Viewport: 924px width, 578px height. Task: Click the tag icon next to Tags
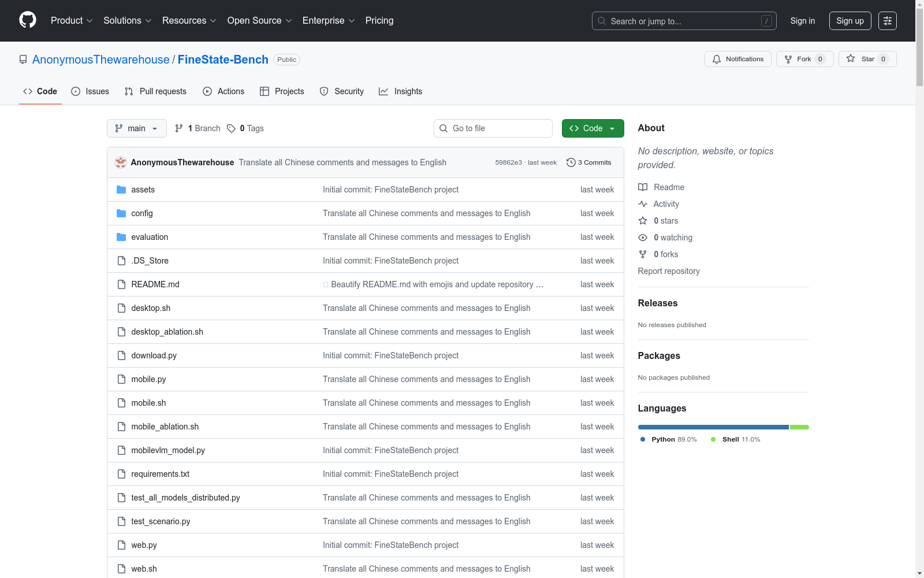coord(231,128)
